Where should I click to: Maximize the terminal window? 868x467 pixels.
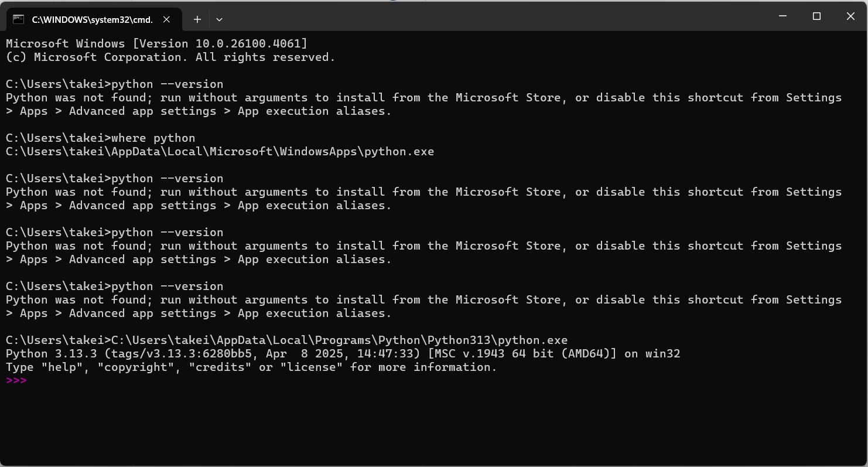(x=816, y=16)
